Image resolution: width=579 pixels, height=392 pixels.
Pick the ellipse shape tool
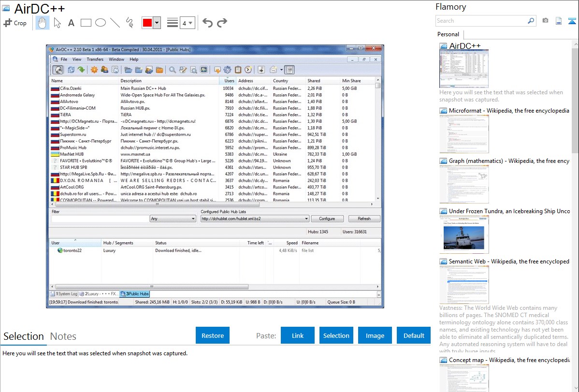[101, 23]
